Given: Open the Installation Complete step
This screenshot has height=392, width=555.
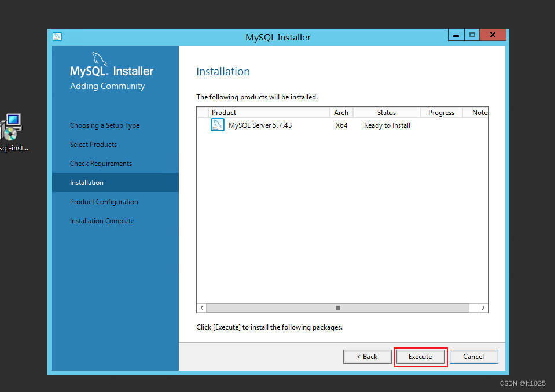Looking at the screenshot, I should (102, 221).
